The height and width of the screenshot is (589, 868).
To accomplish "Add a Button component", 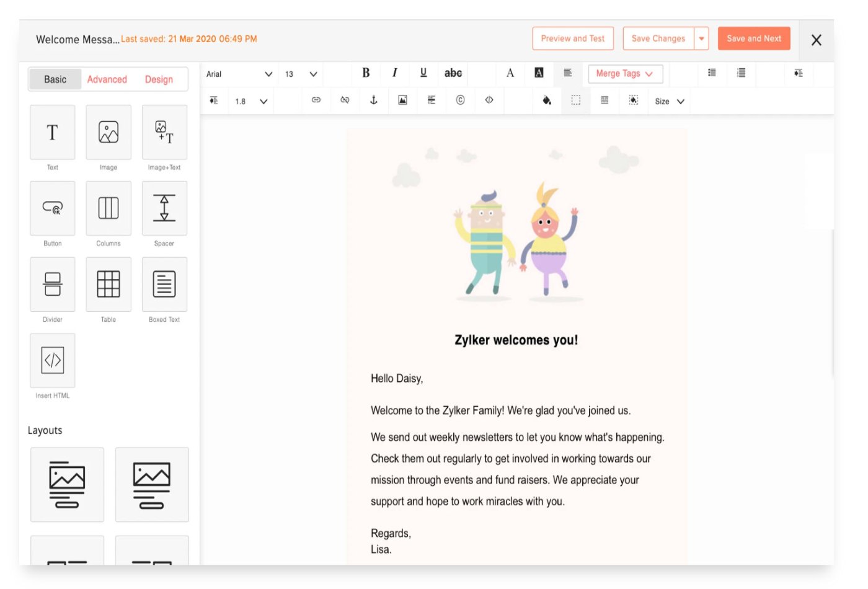I will (x=53, y=208).
